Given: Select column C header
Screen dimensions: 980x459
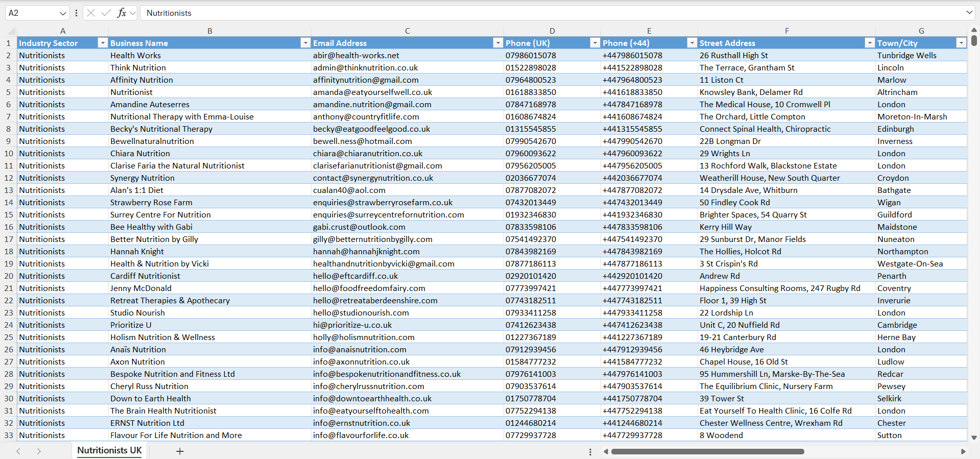Looking at the screenshot, I should tap(408, 31).
